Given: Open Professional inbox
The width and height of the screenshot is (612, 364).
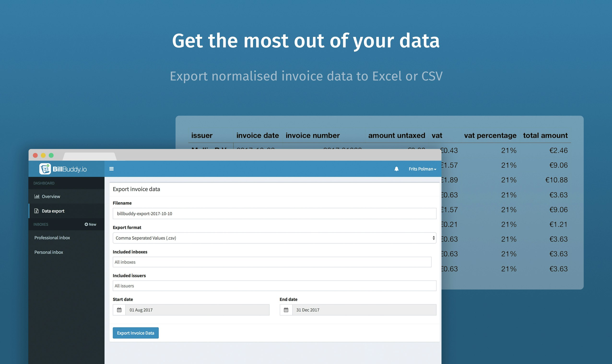Looking at the screenshot, I should tap(52, 238).
